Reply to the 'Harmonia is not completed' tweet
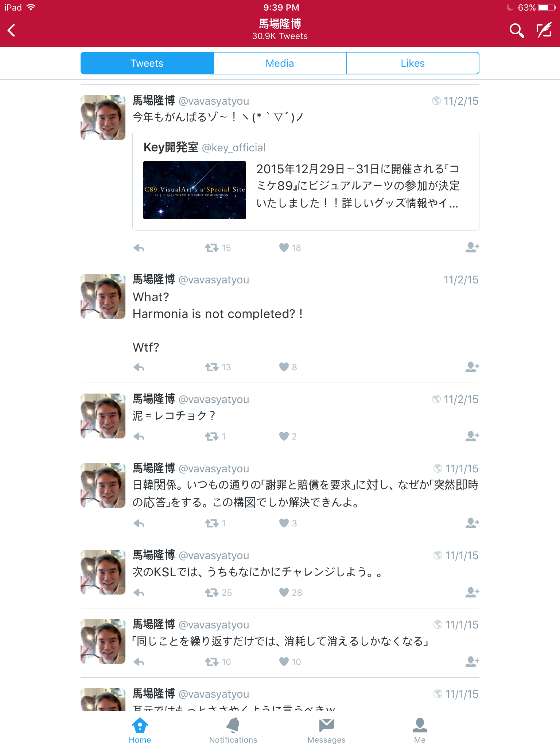This screenshot has width=560, height=747. tap(139, 367)
